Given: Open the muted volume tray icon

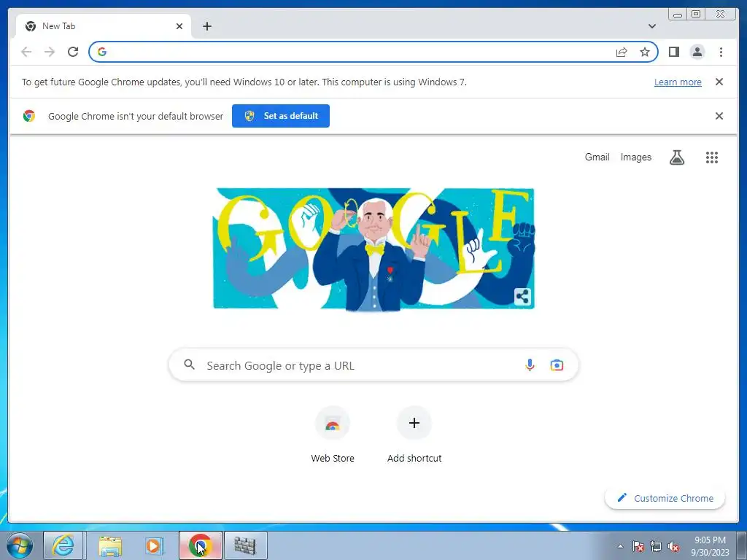Looking at the screenshot, I should (673, 546).
